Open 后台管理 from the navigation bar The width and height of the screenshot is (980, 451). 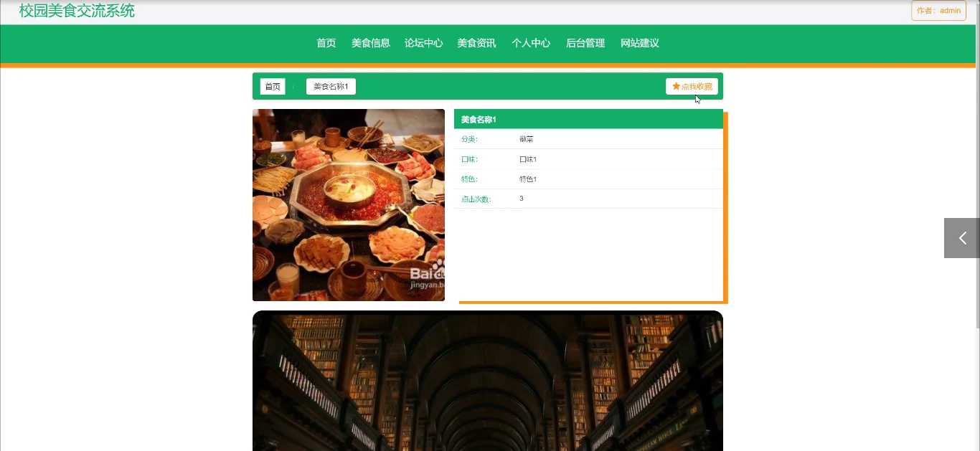pos(585,43)
